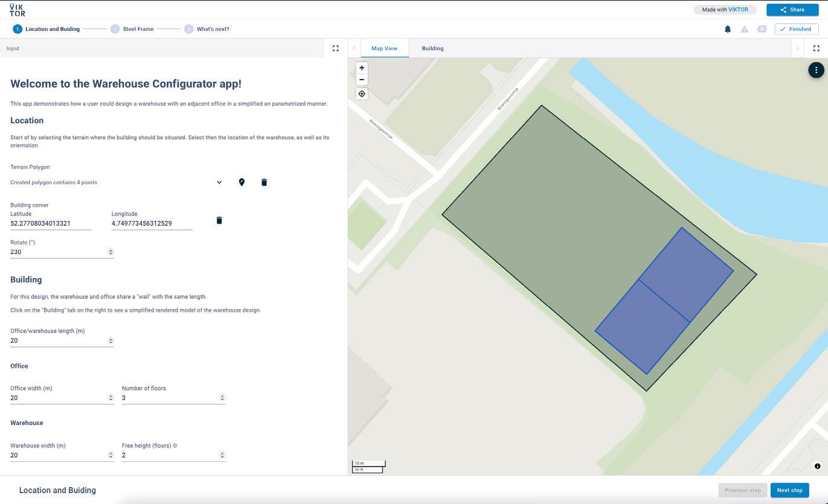Switch to the Building tab

click(432, 48)
